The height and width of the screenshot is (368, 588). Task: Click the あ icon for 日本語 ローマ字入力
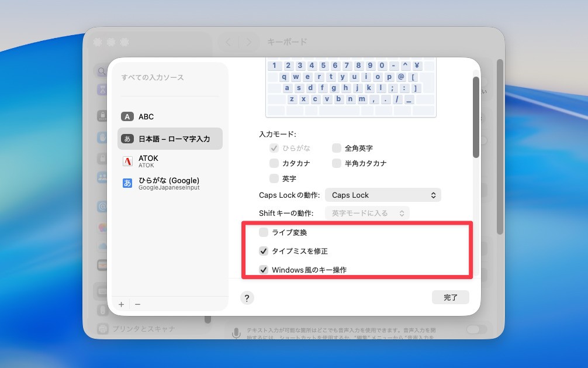(127, 139)
